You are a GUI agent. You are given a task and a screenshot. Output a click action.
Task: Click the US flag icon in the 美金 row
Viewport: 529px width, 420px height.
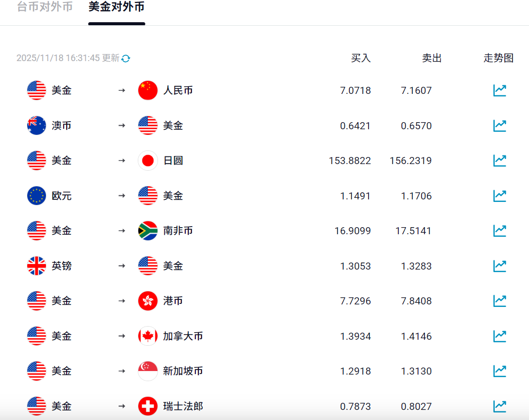coord(36,90)
